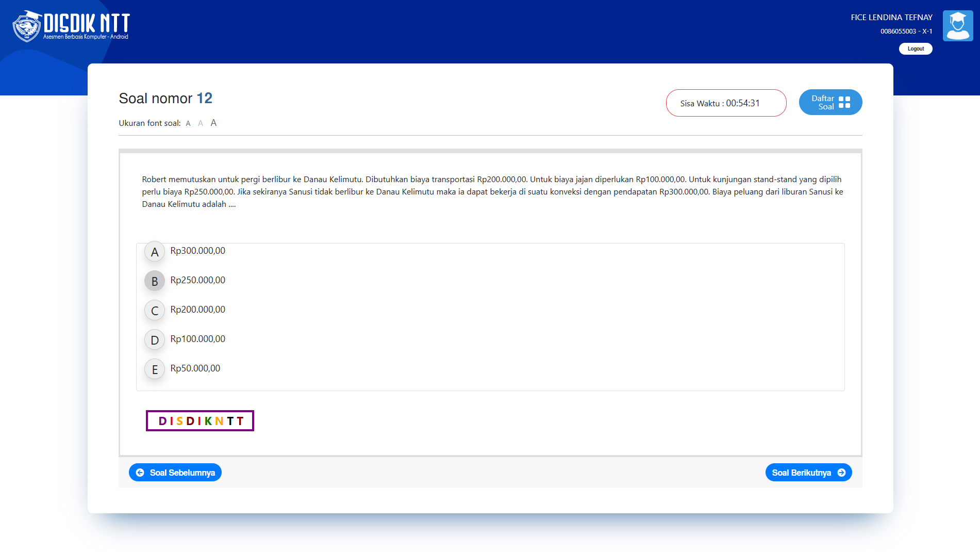Select answer option A
The image size is (980, 552).
tap(155, 252)
